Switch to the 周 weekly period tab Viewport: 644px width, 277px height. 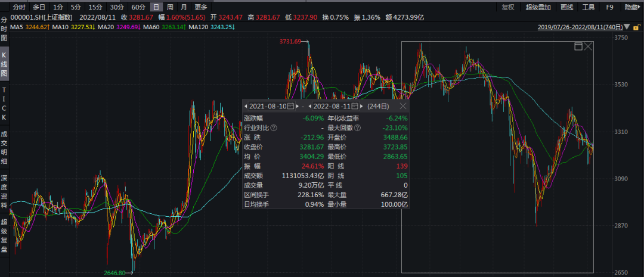[x=170, y=7]
